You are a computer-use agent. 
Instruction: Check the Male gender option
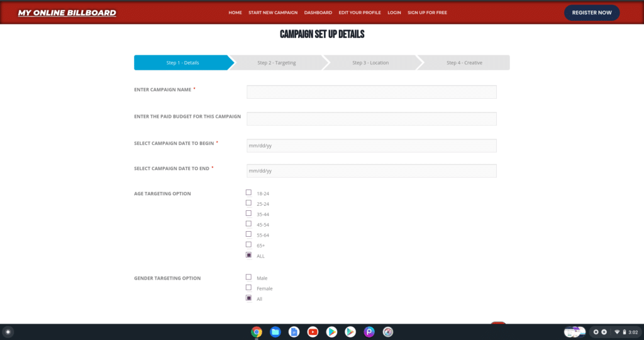[248, 277]
